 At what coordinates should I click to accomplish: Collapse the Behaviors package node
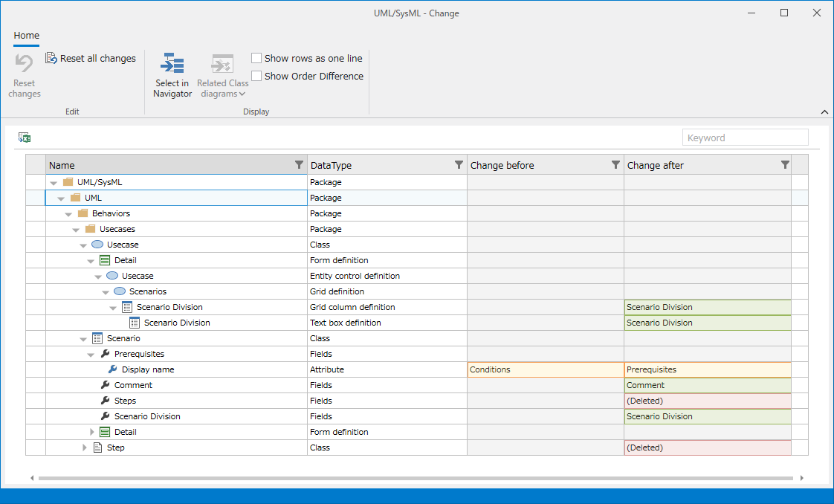pyautogui.click(x=68, y=214)
